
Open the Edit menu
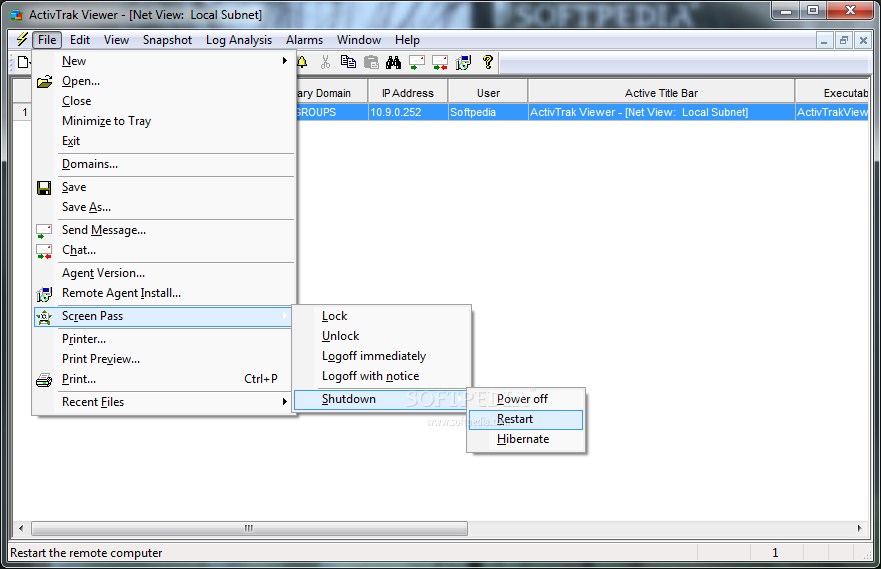pyautogui.click(x=80, y=40)
